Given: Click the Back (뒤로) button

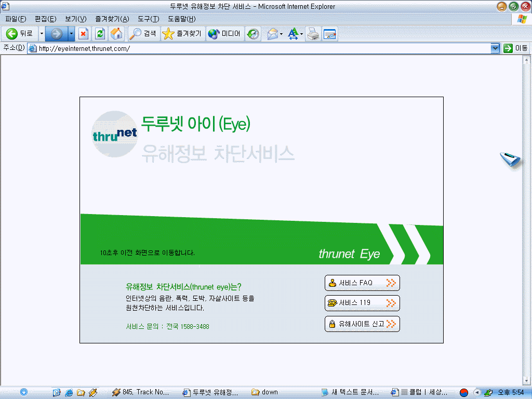Looking at the screenshot, I should (x=20, y=34).
